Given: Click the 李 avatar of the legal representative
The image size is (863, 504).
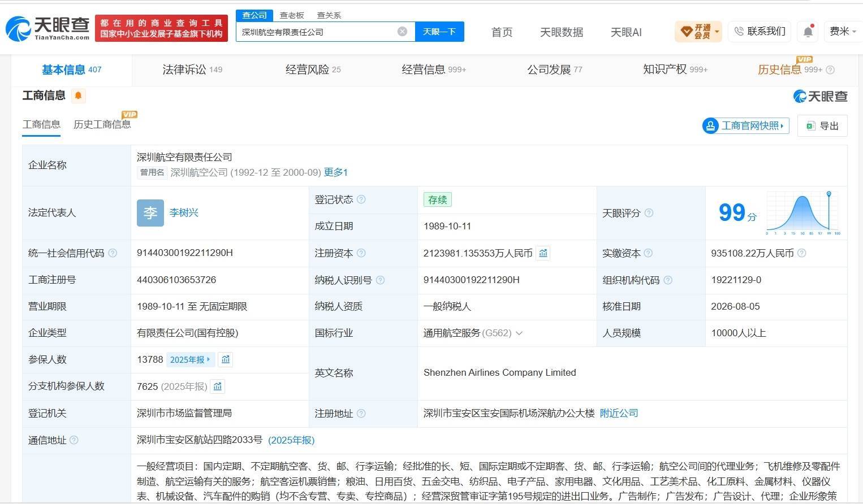Looking at the screenshot, I should pyautogui.click(x=150, y=213).
